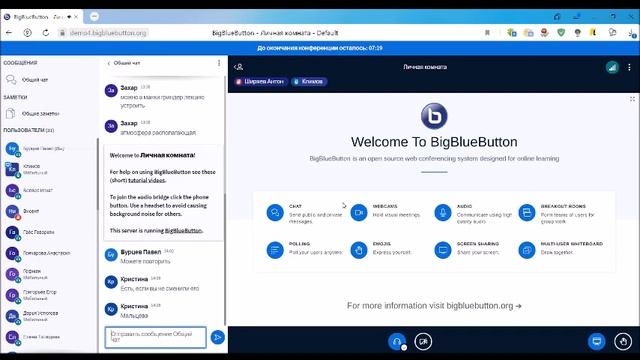Click the chat message input field

[156, 337]
